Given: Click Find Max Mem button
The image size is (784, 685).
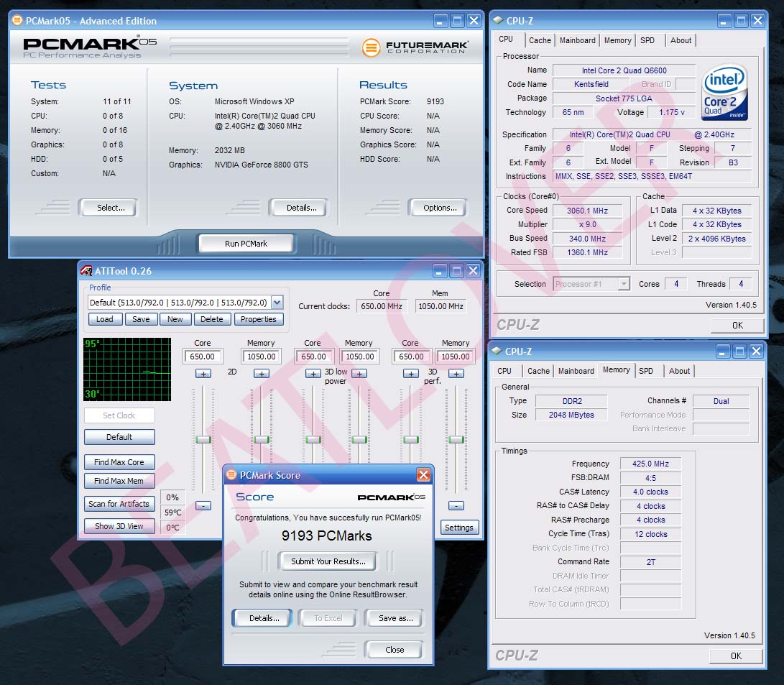Looking at the screenshot, I should [x=119, y=480].
